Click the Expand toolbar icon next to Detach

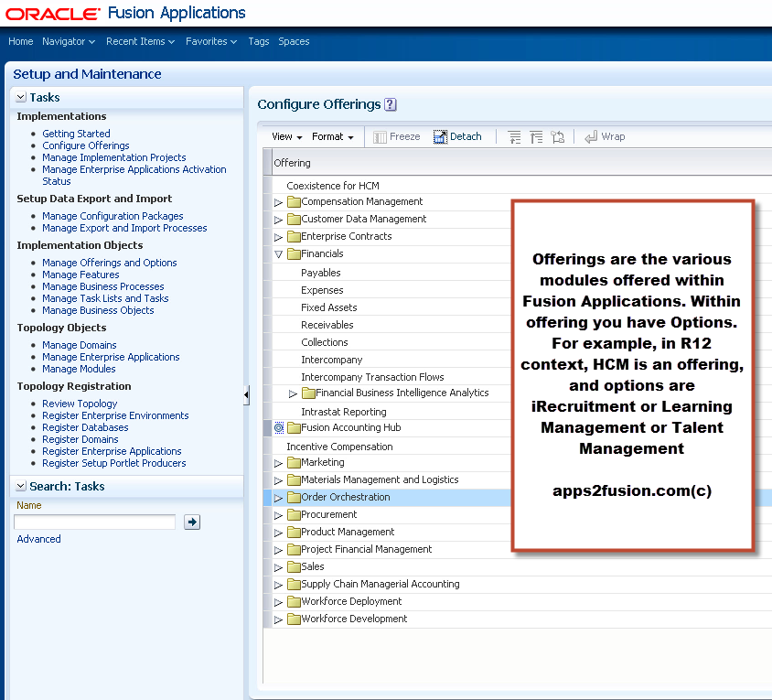click(514, 137)
